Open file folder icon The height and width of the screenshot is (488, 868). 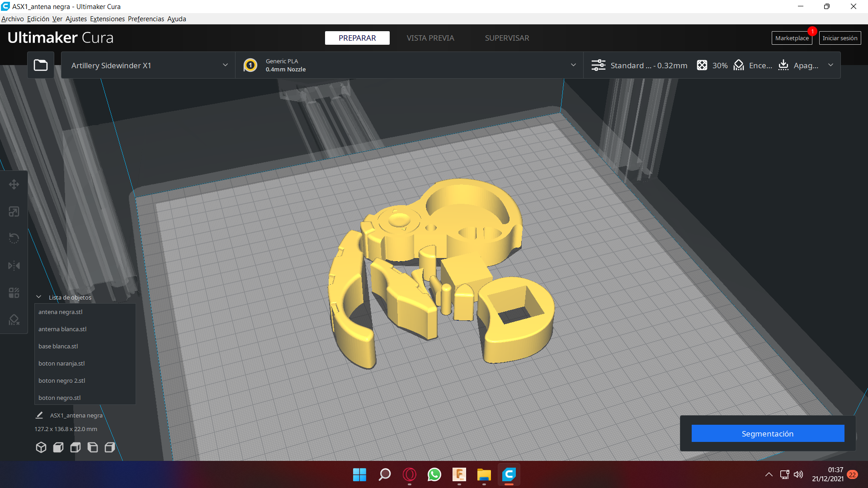(41, 66)
